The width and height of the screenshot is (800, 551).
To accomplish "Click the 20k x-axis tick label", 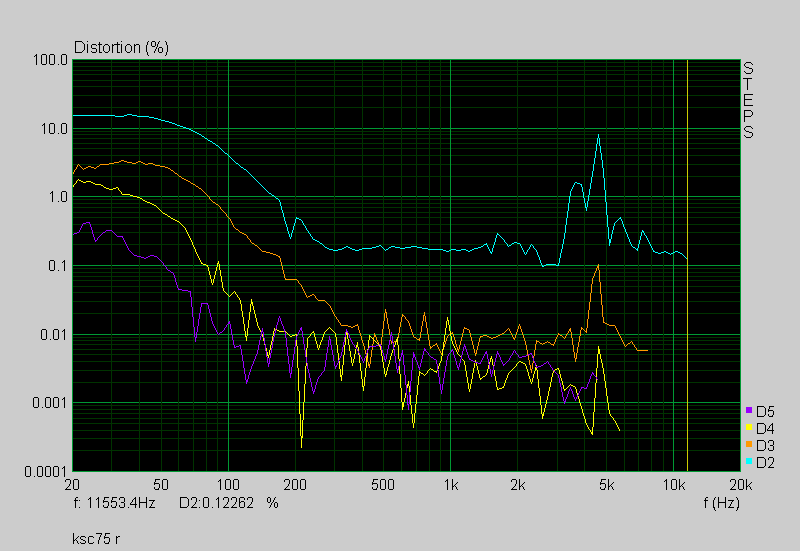I will (x=741, y=485).
